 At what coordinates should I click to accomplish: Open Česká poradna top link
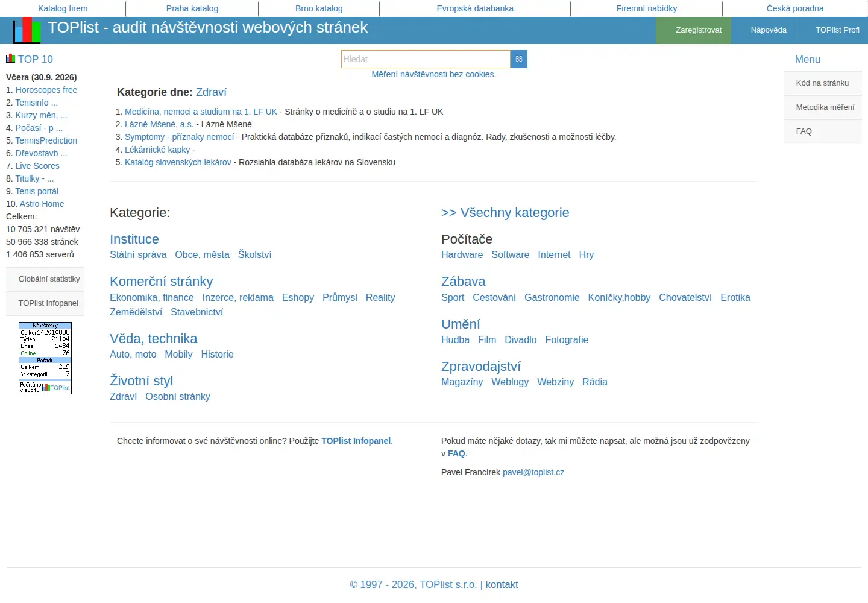coord(795,8)
